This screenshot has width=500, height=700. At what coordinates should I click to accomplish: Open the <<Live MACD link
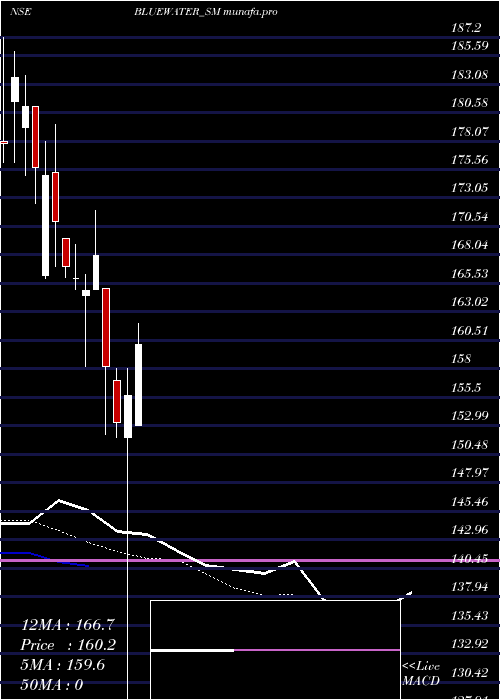pyautogui.click(x=421, y=673)
